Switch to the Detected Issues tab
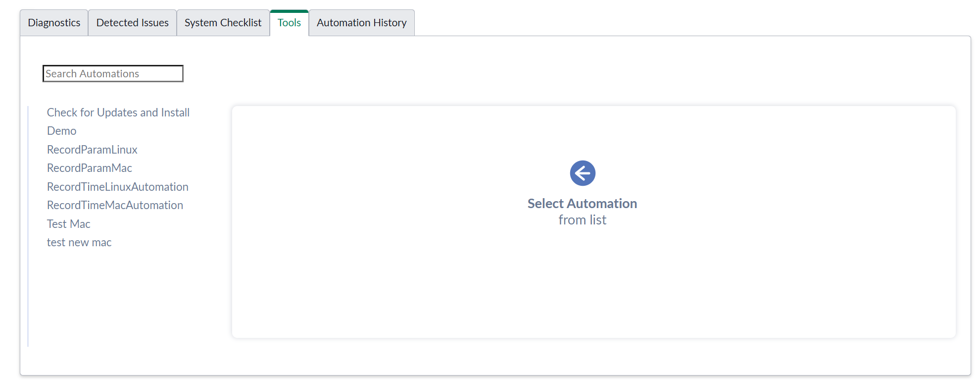Screen dimensions: 980x380 [132, 23]
